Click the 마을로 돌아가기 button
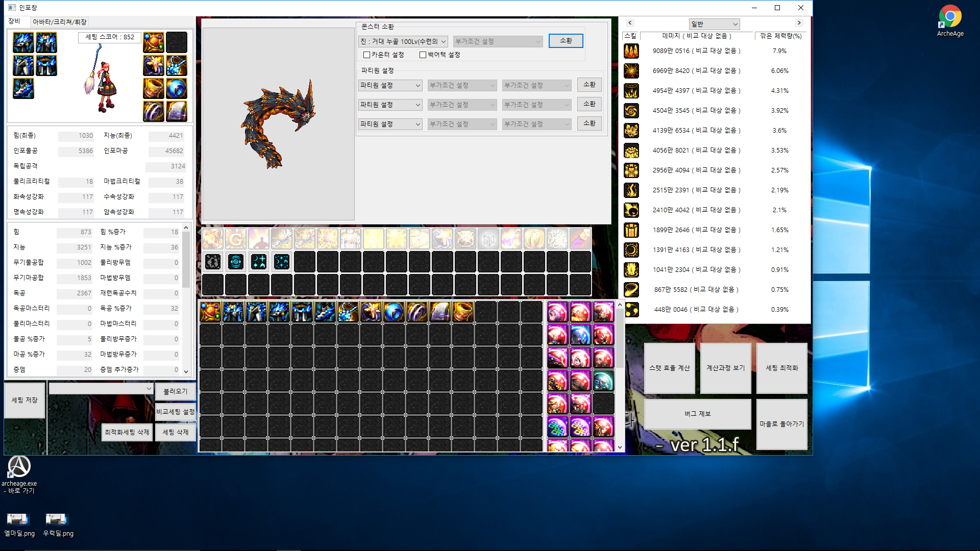This screenshot has width=980, height=551. (x=781, y=424)
